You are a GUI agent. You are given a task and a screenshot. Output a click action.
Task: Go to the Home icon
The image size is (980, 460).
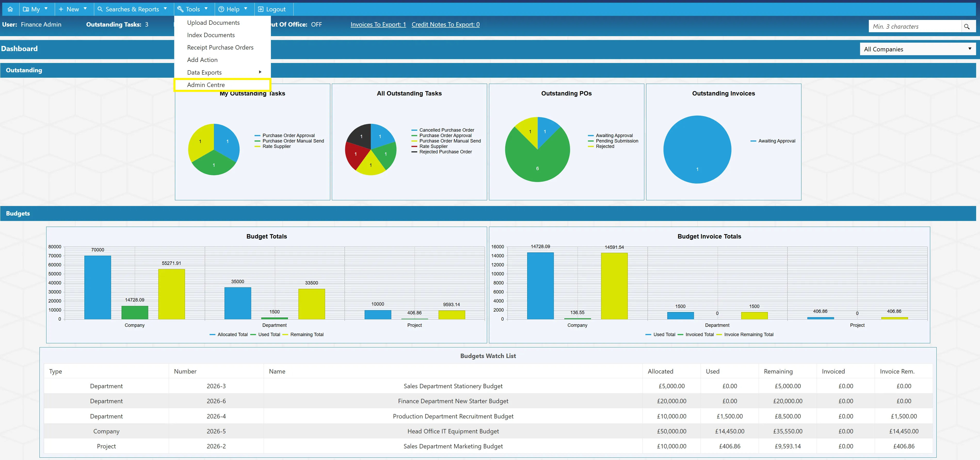coord(10,9)
